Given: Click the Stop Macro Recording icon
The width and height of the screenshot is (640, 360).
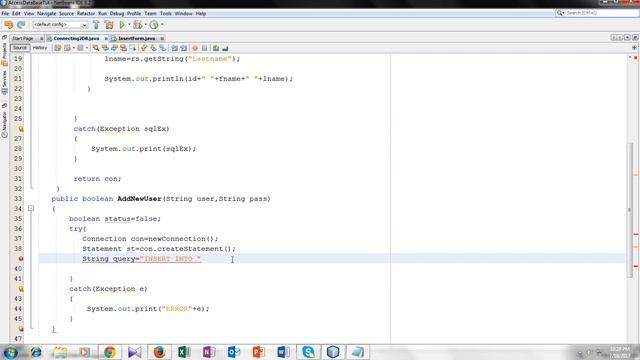Looking at the screenshot, I should click(204, 48).
